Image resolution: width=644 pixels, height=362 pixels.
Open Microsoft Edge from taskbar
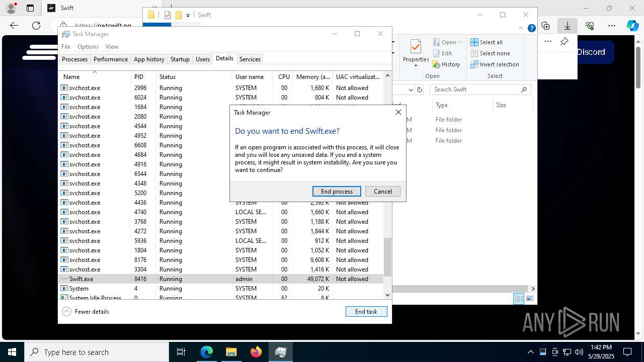[x=207, y=352]
